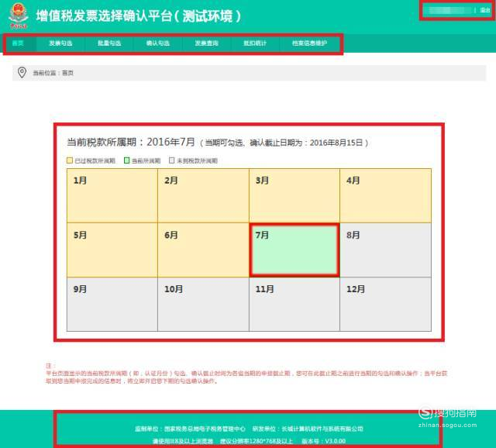Image resolution: width=496 pixels, height=448 pixels.
Task: Click the grey 8月 month cell
Action: click(386, 250)
